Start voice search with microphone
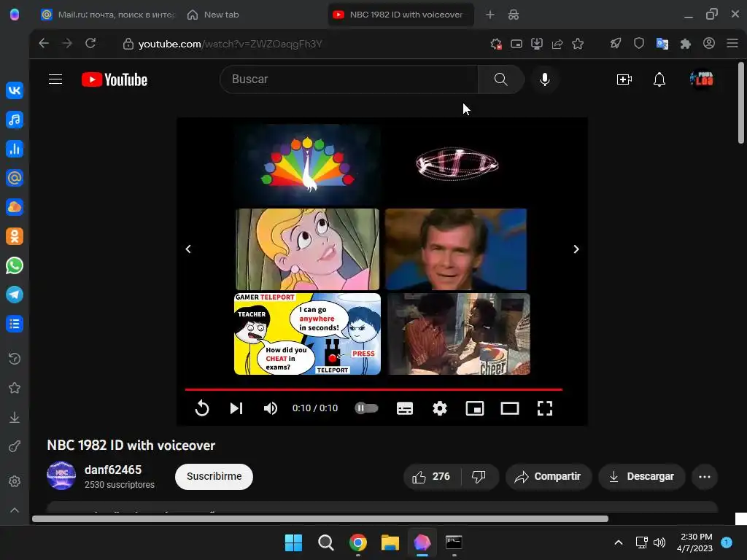Image resolution: width=747 pixels, height=560 pixels. point(545,79)
